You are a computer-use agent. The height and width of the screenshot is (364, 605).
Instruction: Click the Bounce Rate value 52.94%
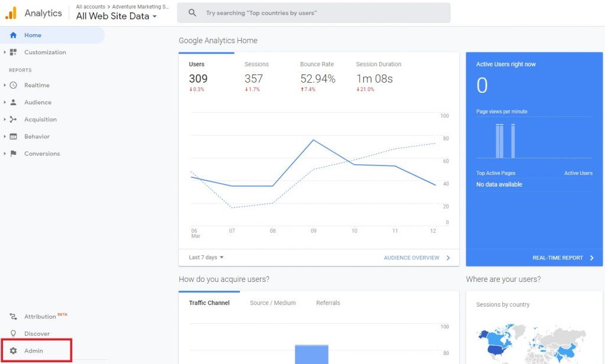pyautogui.click(x=317, y=79)
